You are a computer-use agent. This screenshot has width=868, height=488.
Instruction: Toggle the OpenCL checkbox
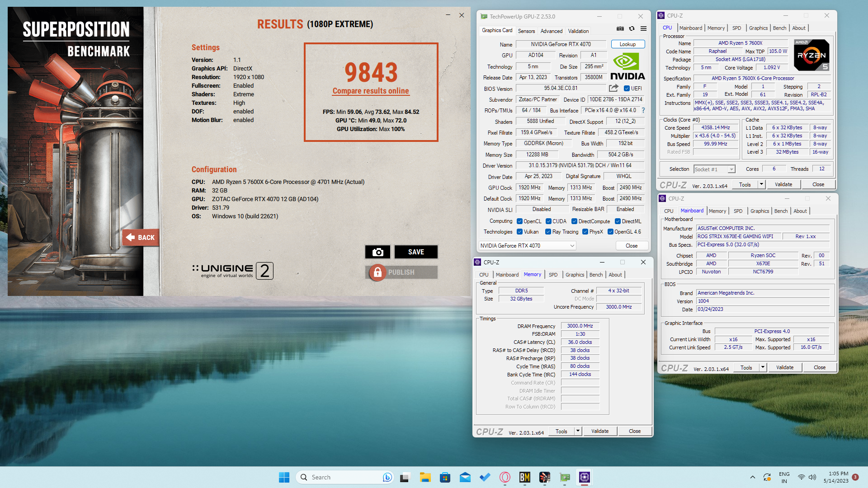click(519, 221)
